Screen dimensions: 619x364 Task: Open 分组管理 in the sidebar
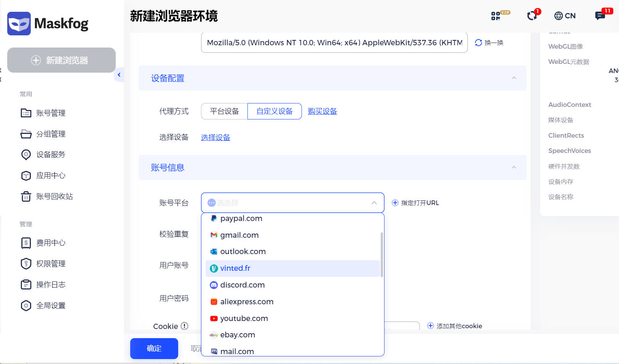[43, 134]
